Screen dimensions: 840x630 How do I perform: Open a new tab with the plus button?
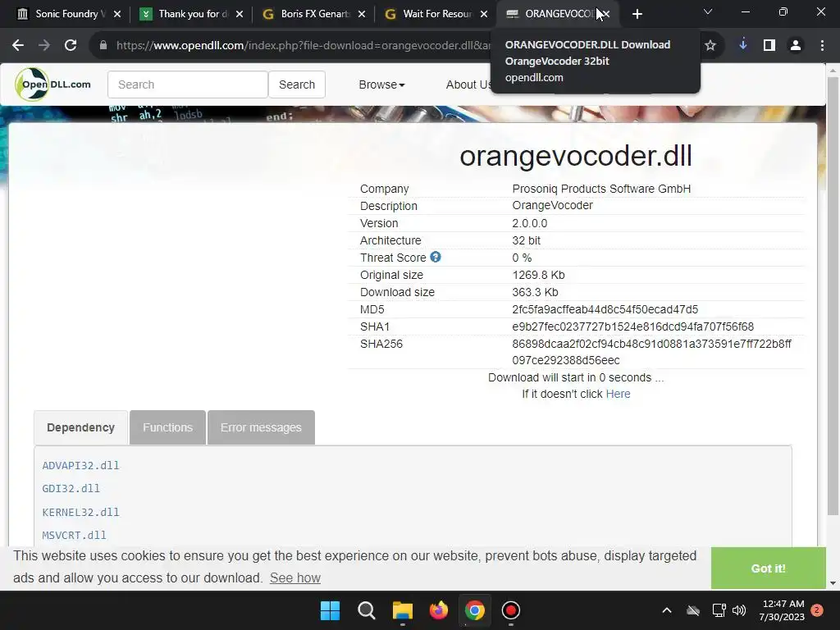(637, 14)
